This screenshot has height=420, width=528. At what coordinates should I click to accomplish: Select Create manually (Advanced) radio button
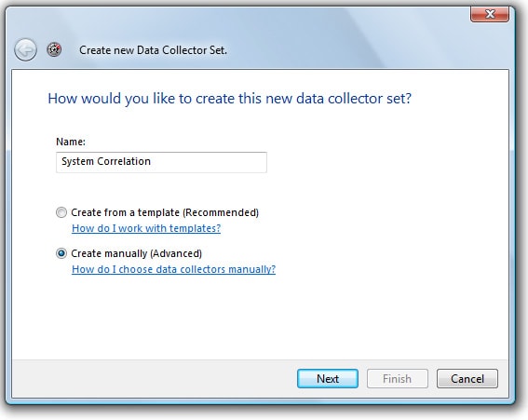point(61,253)
